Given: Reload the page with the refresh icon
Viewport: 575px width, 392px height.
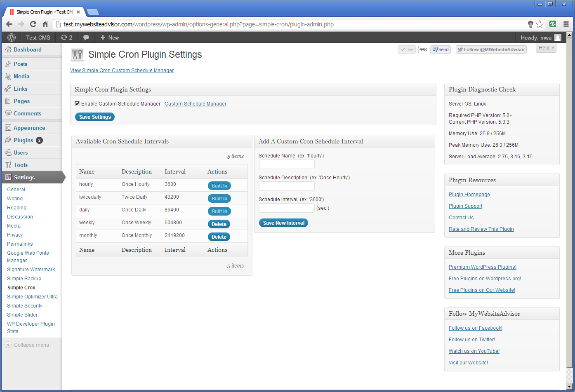Looking at the screenshot, I should click(x=33, y=24).
